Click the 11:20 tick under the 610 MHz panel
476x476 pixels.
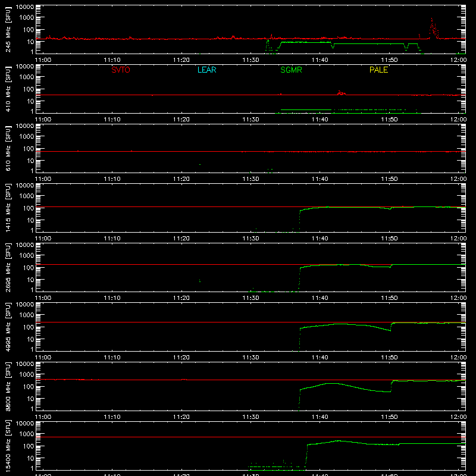181,179
